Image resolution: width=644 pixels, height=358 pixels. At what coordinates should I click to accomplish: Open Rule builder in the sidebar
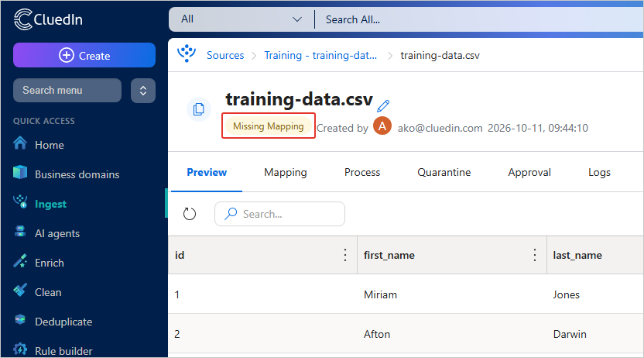[x=63, y=352]
